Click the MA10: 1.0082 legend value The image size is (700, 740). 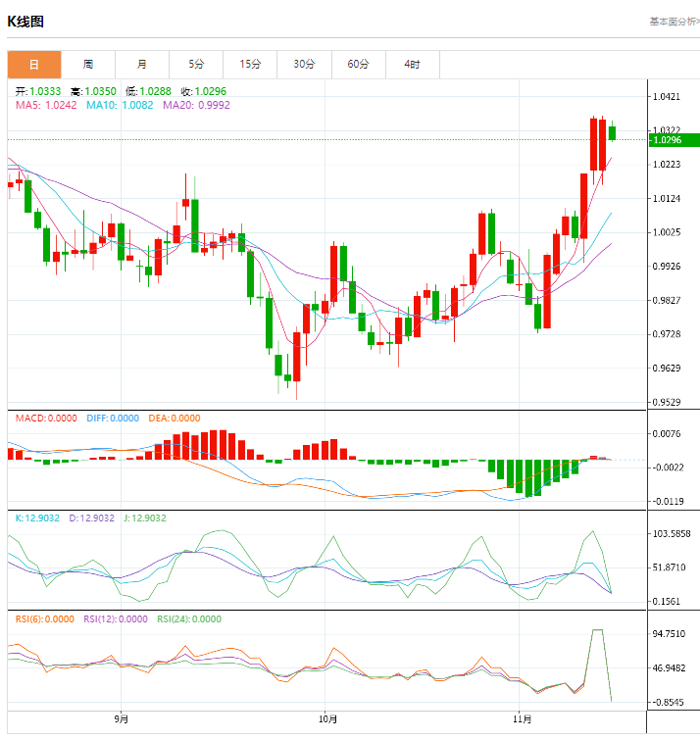(x=120, y=105)
